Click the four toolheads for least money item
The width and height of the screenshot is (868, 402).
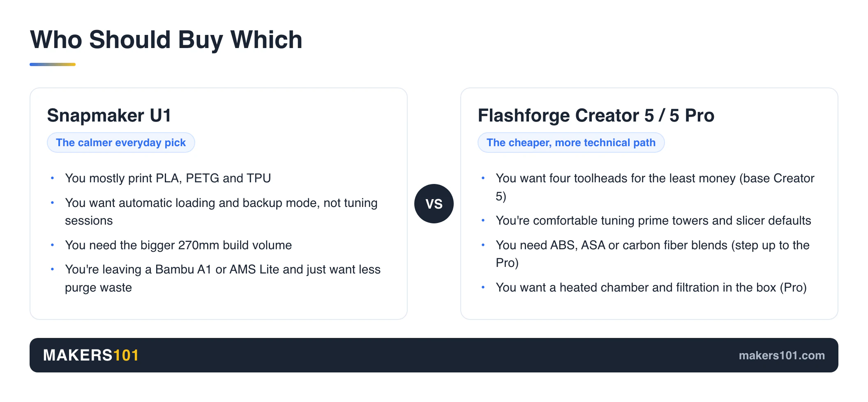coord(655,187)
